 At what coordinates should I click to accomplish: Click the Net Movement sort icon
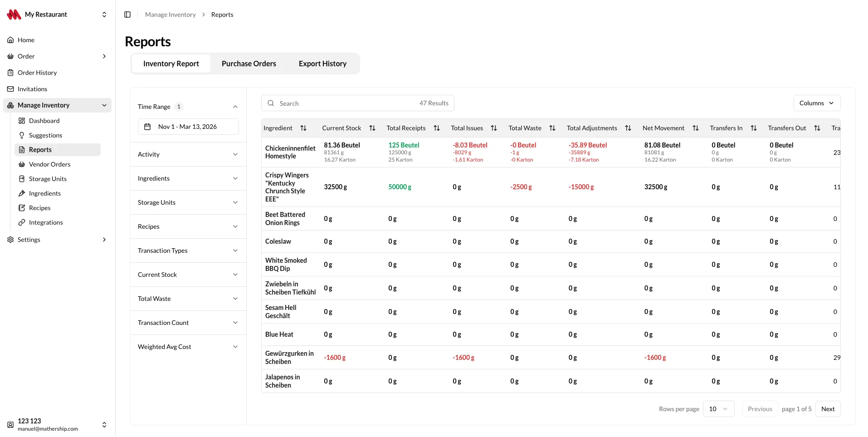[x=696, y=128]
